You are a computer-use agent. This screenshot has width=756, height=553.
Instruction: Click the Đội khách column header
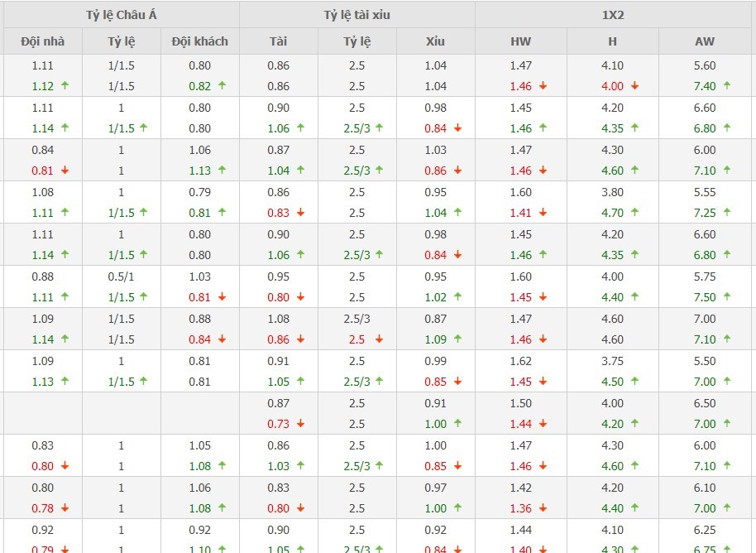[x=200, y=41]
